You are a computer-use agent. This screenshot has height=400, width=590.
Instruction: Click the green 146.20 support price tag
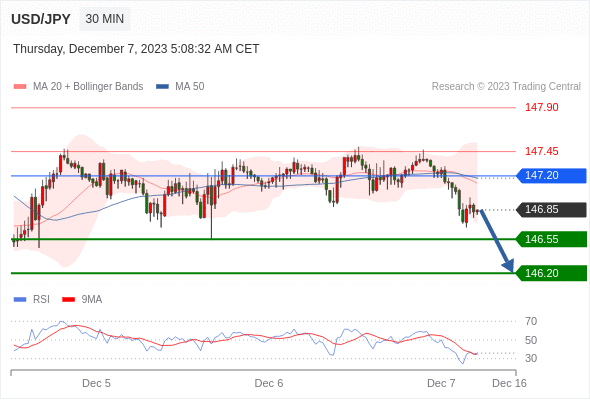551,273
